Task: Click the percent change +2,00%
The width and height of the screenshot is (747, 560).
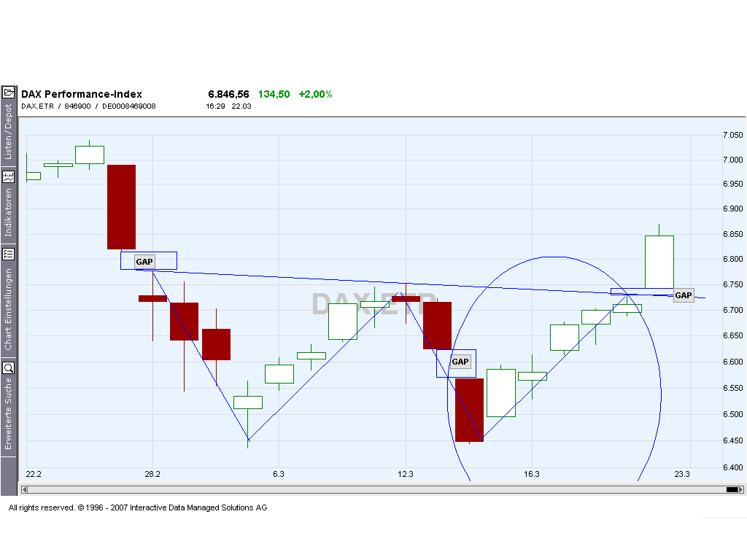Action: [x=315, y=94]
